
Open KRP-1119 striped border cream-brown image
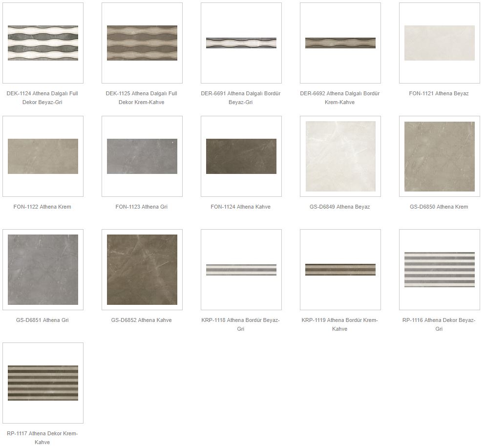coord(340,270)
